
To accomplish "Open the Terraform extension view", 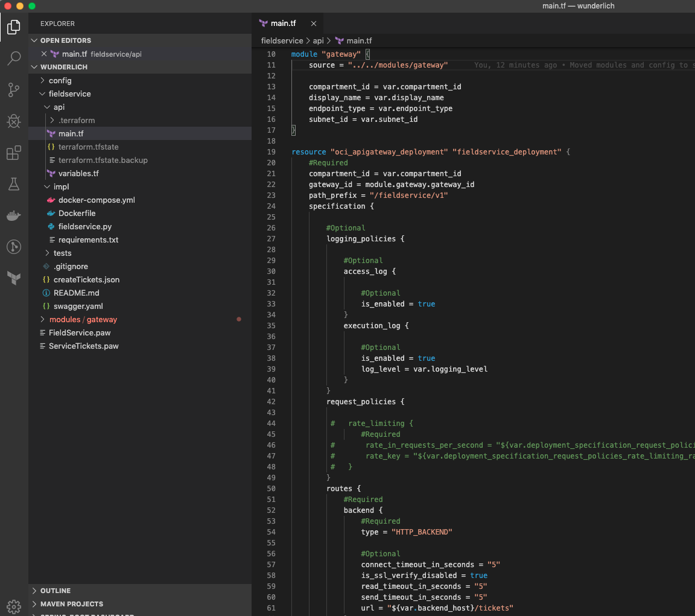I will 13,278.
